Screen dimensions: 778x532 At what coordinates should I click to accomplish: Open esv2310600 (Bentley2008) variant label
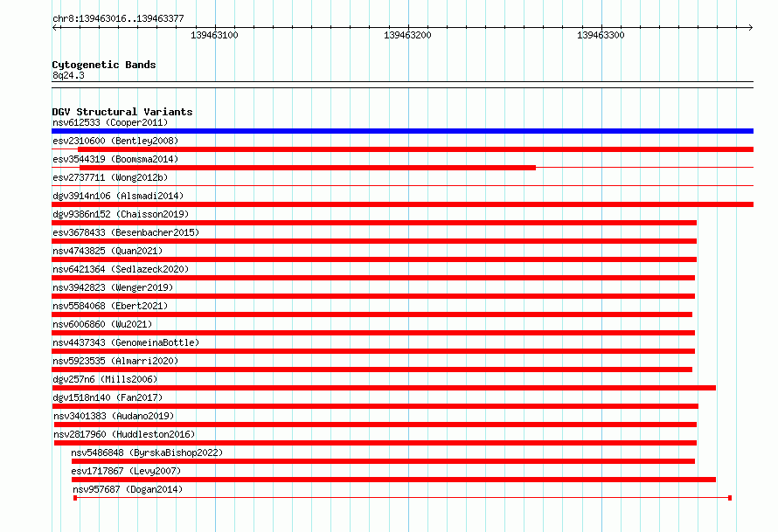pos(115,141)
